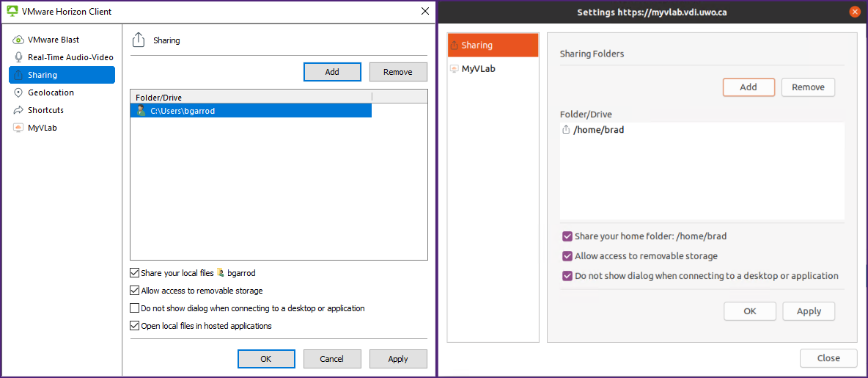Toggle Allow access to removable storage in Windows client
Screen dimensions: 868x378
(134, 291)
